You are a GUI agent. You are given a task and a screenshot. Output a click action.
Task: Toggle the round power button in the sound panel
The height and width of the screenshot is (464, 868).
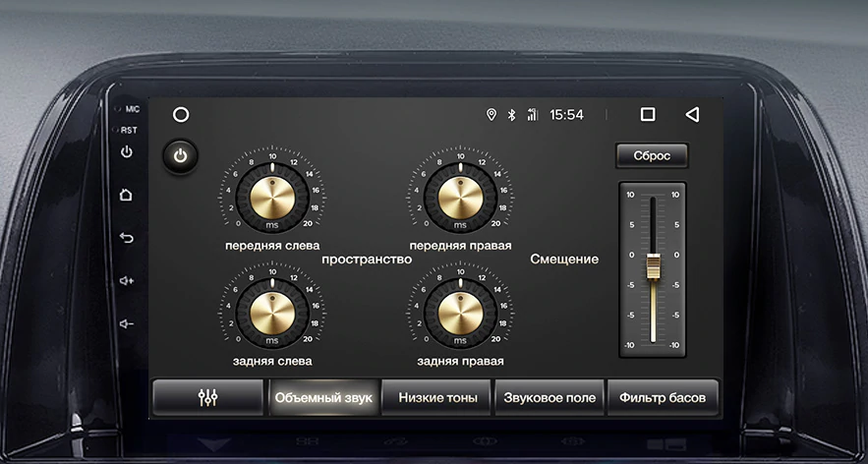click(x=181, y=156)
